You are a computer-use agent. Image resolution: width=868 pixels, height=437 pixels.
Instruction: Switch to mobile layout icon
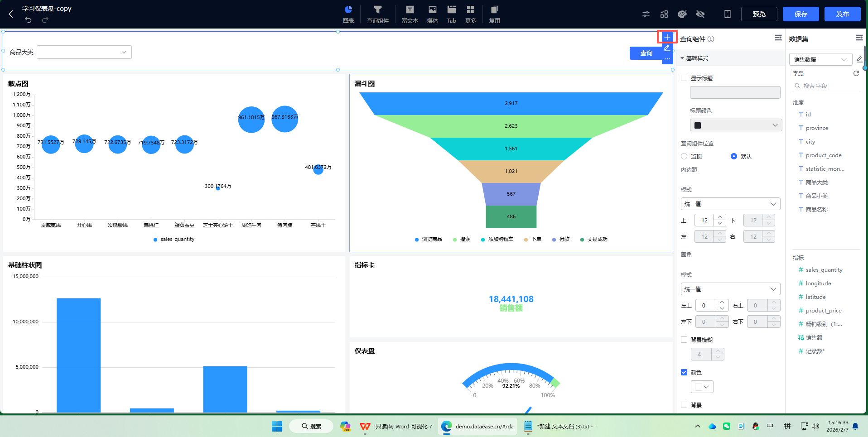click(728, 14)
